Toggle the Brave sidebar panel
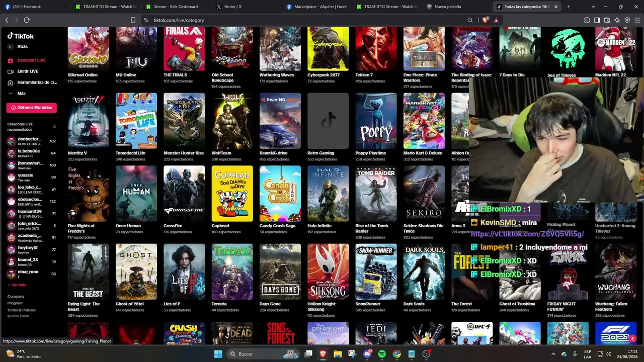 click(597, 20)
